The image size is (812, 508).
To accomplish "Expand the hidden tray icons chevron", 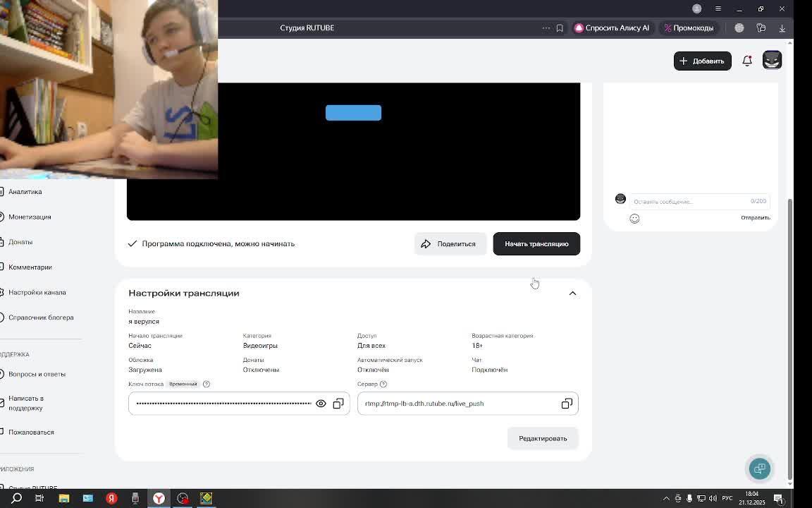I will pos(666,499).
